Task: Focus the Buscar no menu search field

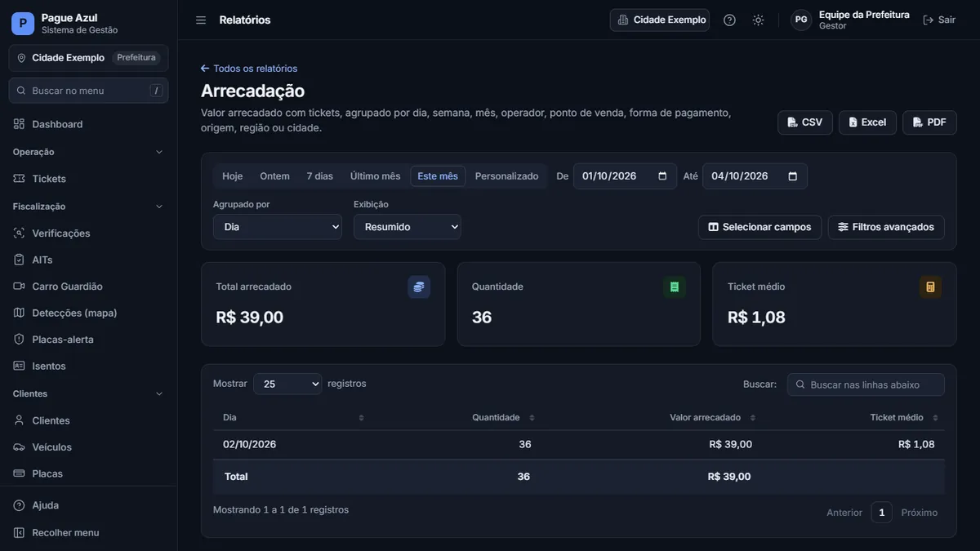Action: point(88,91)
